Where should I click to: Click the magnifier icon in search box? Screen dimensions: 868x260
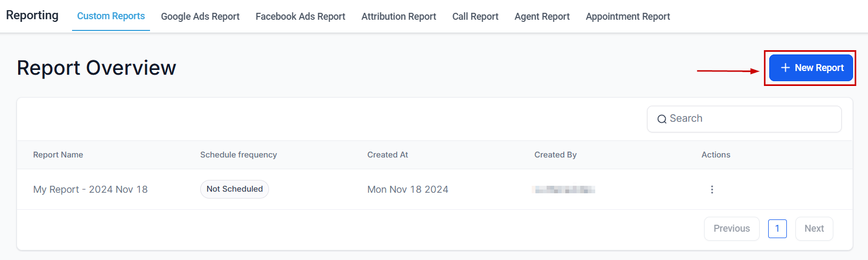tap(662, 119)
